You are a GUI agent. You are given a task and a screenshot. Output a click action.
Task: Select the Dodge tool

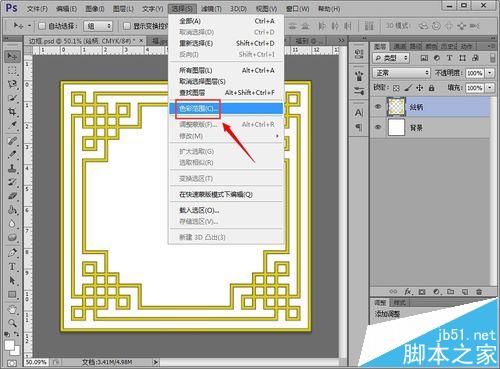tap(12, 237)
